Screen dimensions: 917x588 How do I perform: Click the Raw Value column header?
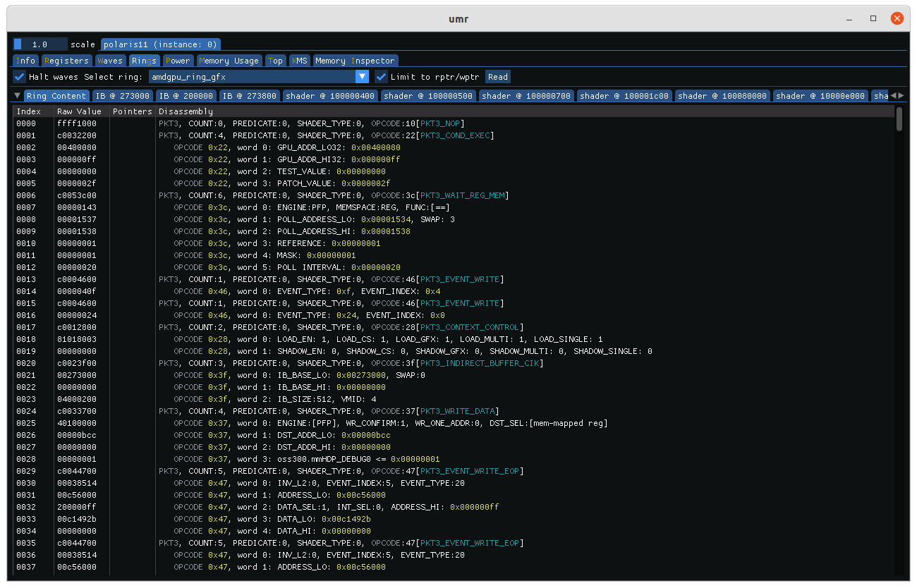[x=79, y=111]
